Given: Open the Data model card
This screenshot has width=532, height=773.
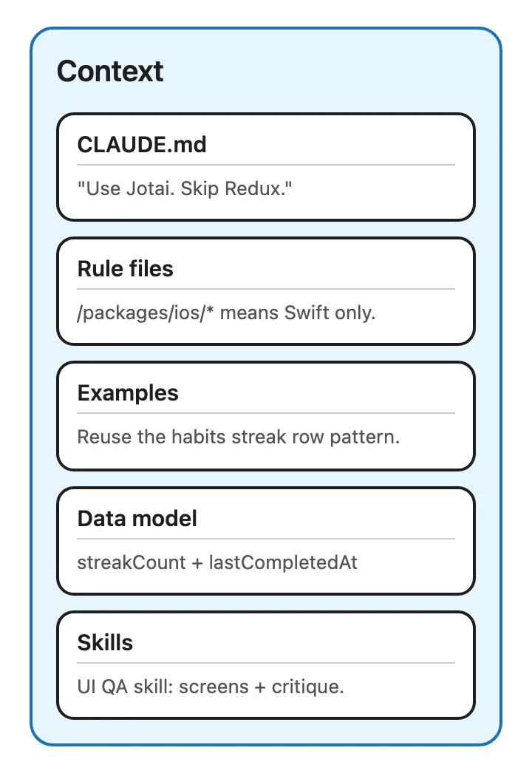Looking at the screenshot, I should [x=266, y=541].
